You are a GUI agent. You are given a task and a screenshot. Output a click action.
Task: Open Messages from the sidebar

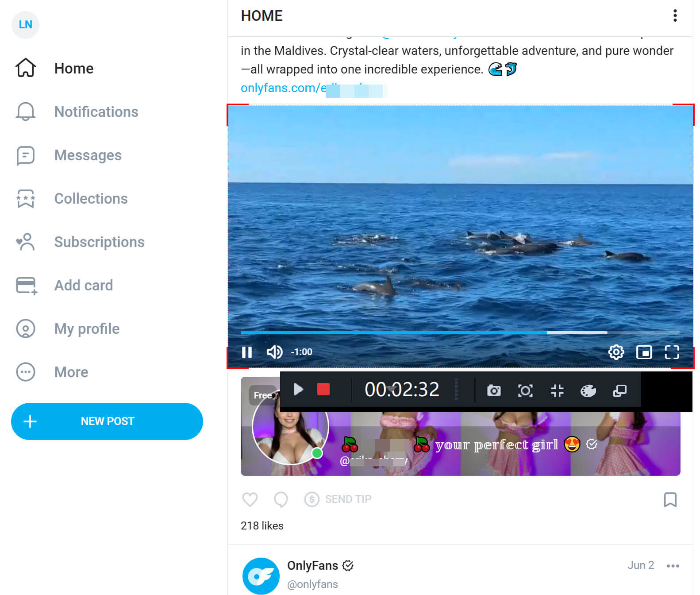88,155
